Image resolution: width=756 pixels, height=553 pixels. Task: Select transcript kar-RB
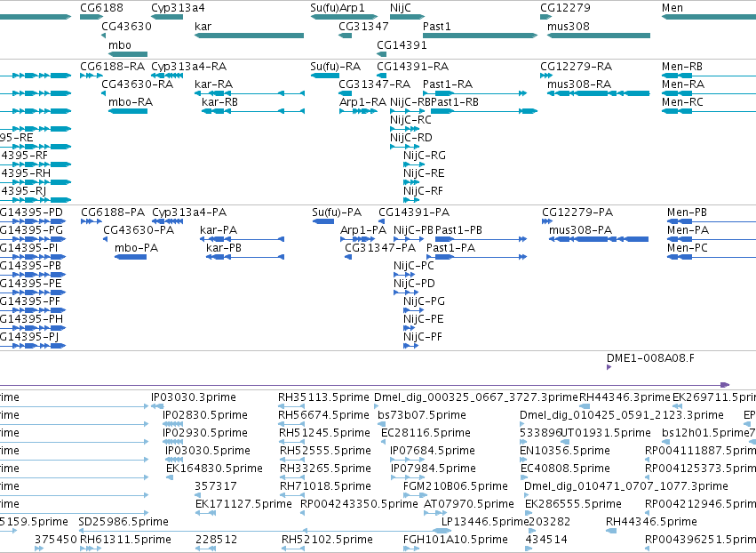(x=219, y=102)
